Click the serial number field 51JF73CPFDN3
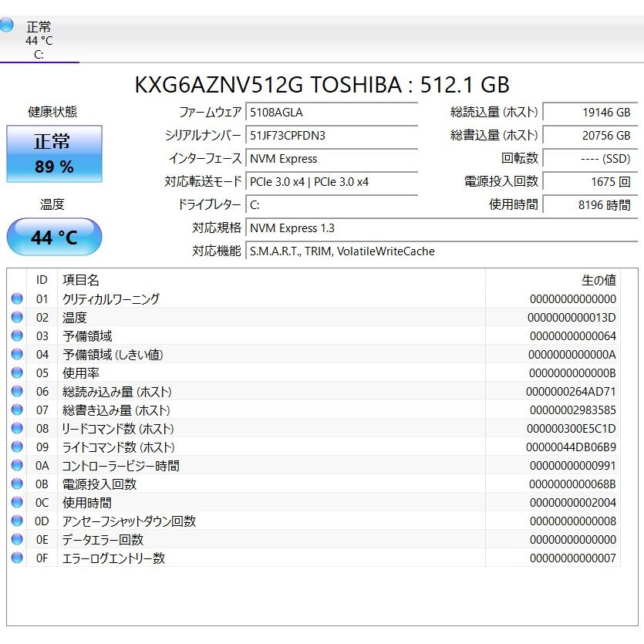 [x=332, y=135]
